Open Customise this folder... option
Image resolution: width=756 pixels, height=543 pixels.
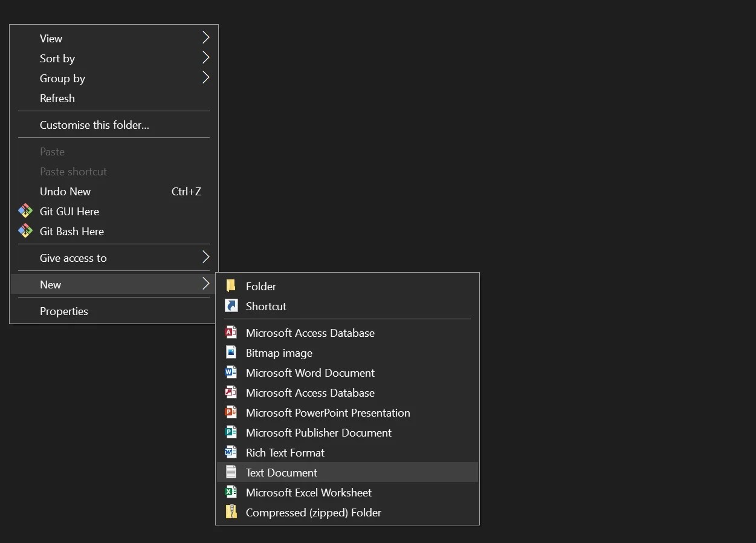(x=94, y=125)
